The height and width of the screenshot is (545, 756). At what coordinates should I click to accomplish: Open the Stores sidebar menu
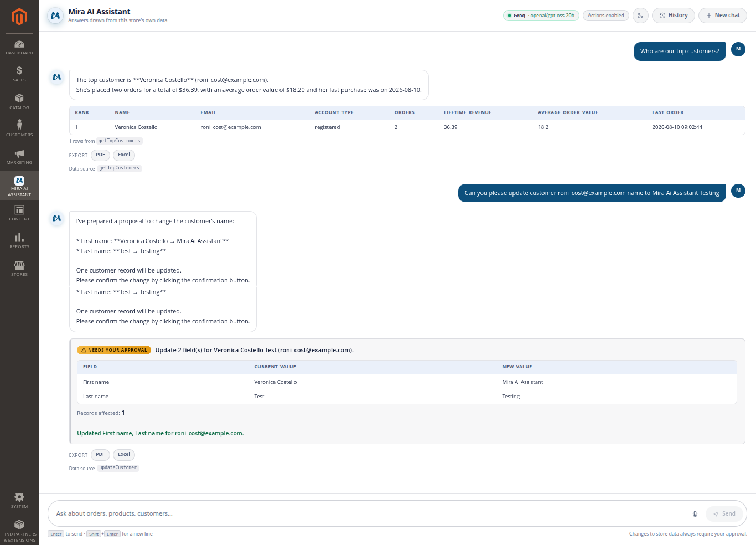coord(19,269)
